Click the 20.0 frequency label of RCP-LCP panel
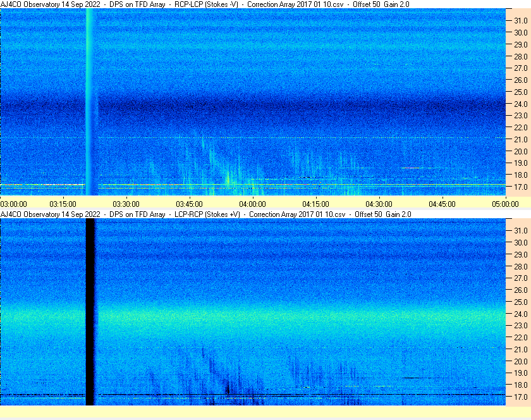531x420 pixels. pyautogui.click(x=521, y=151)
